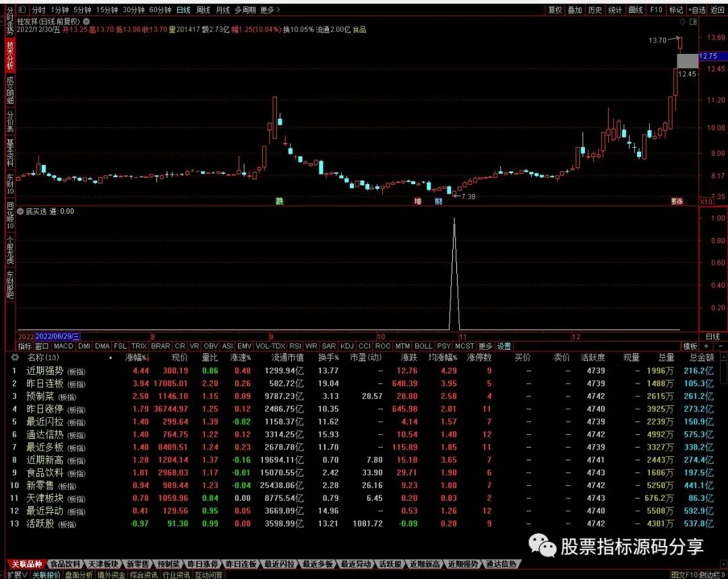This screenshot has height=579, width=728.
Task: Expand the 扩展 menu at bottom left
Action: click(x=18, y=575)
